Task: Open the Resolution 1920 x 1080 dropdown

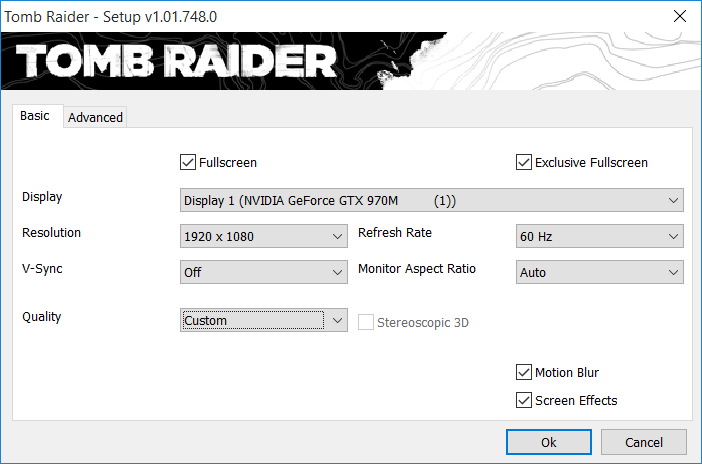Action: click(x=264, y=236)
